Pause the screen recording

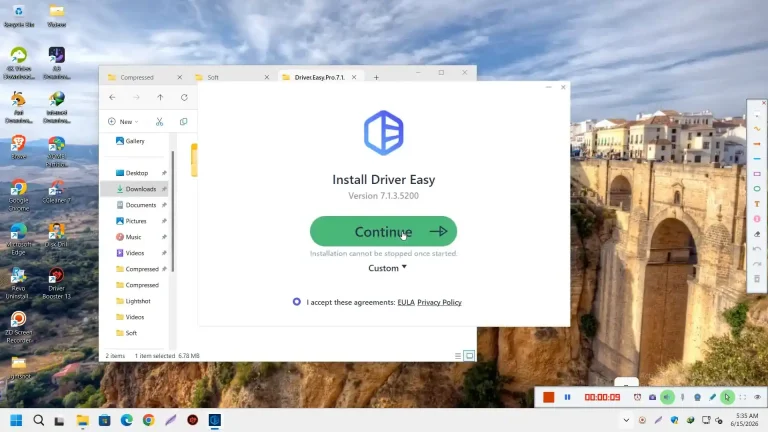[567, 397]
